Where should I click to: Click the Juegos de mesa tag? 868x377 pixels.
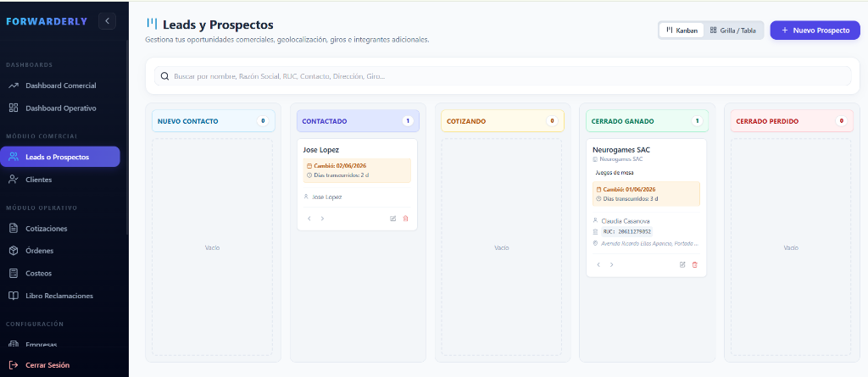click(x=614, y=172)
